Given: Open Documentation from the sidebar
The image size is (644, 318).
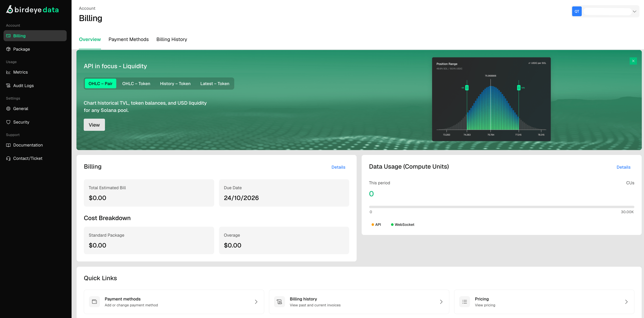Looking at the screenshot, I should [35, 145].
